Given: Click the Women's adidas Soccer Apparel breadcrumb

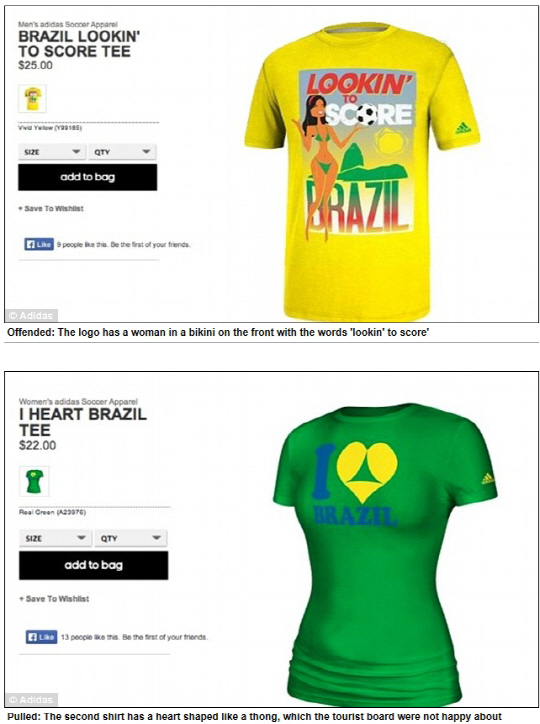Looking at the screenshot, I should click(78, 402).
